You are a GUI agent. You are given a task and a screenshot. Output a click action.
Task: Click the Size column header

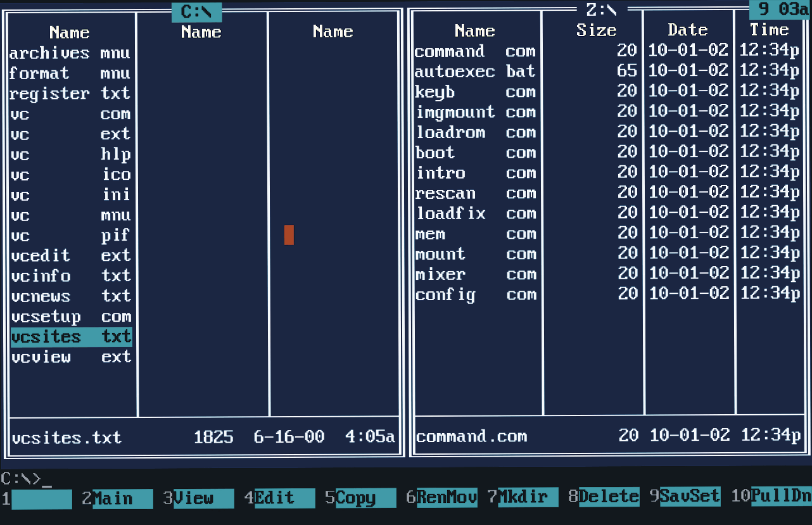click(x=596, y=30)
